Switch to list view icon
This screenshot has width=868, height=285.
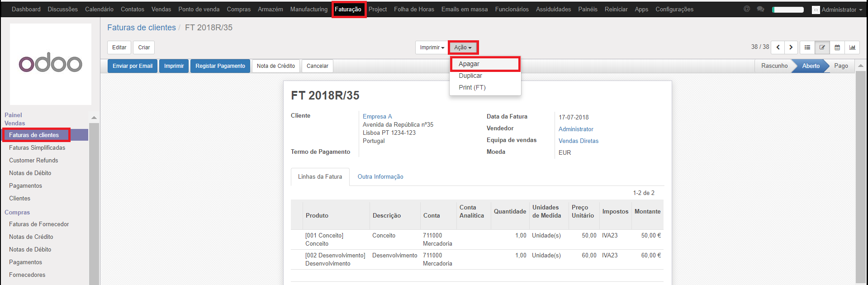click(x=807, y=47)
